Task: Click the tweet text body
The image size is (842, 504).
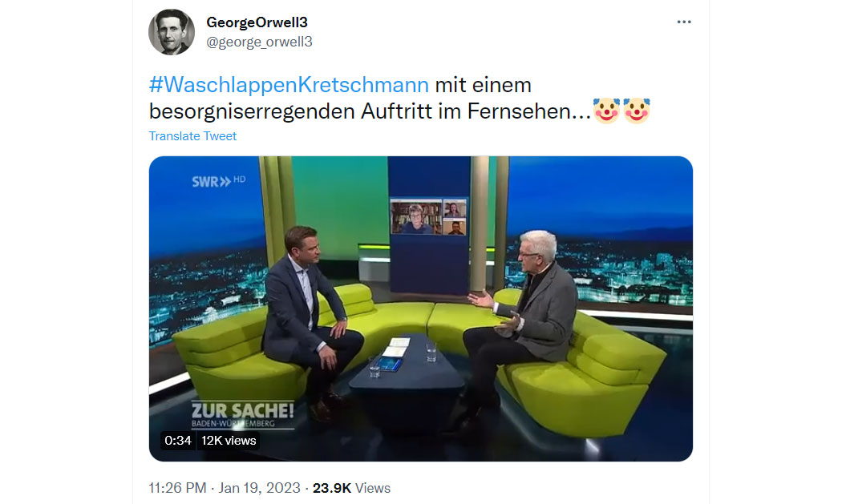Action: (x=399, y=99)
